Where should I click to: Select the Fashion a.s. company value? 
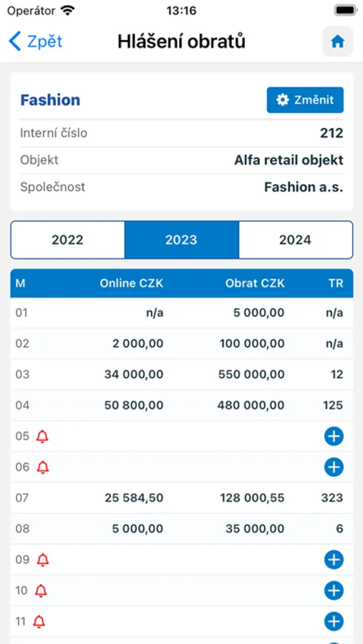304,187
